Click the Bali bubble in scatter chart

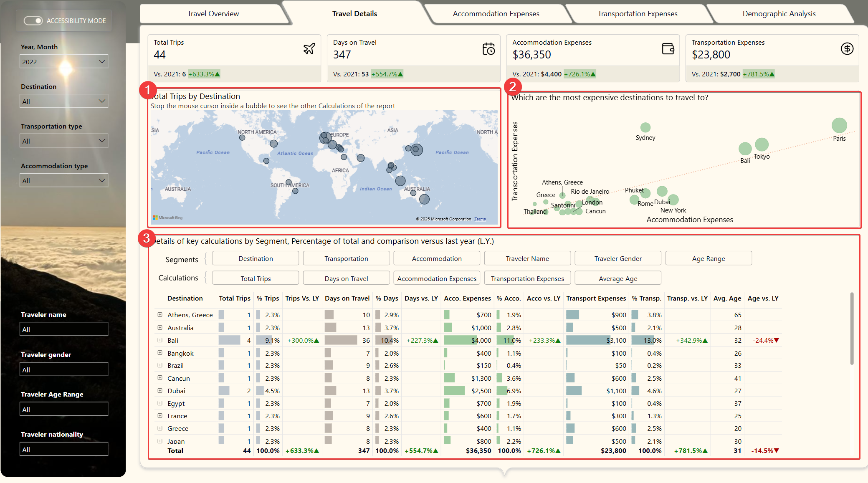point(745,149)
